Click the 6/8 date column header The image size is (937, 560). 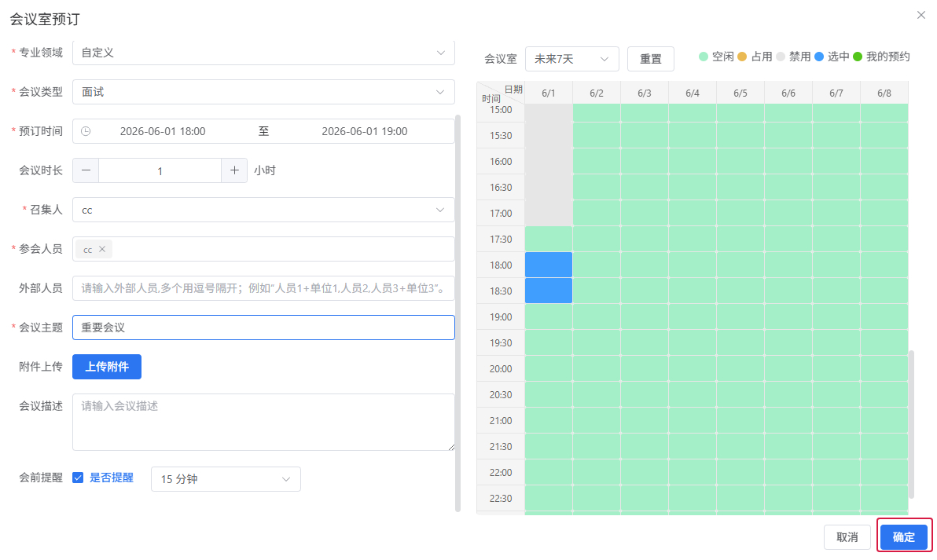pos(884,93)
